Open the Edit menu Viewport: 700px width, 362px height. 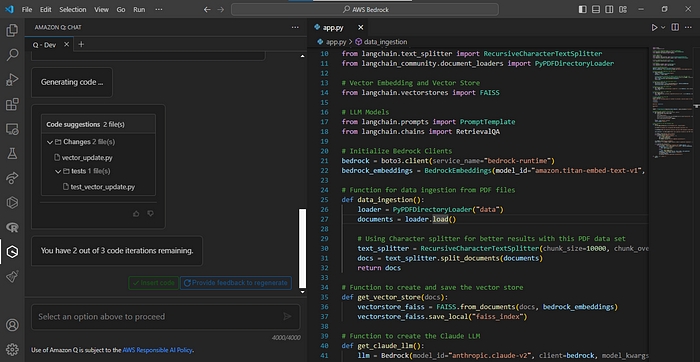click(x=46, y=9)
